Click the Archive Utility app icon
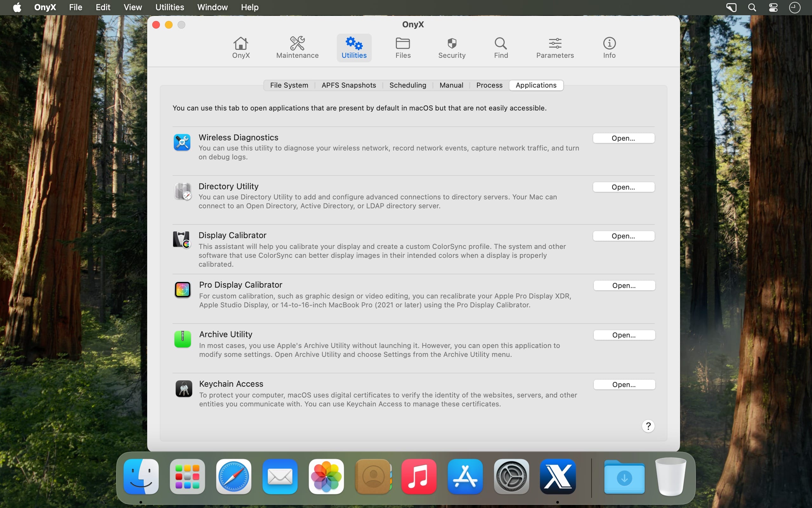The image size is (812, 508). (182, 339)
